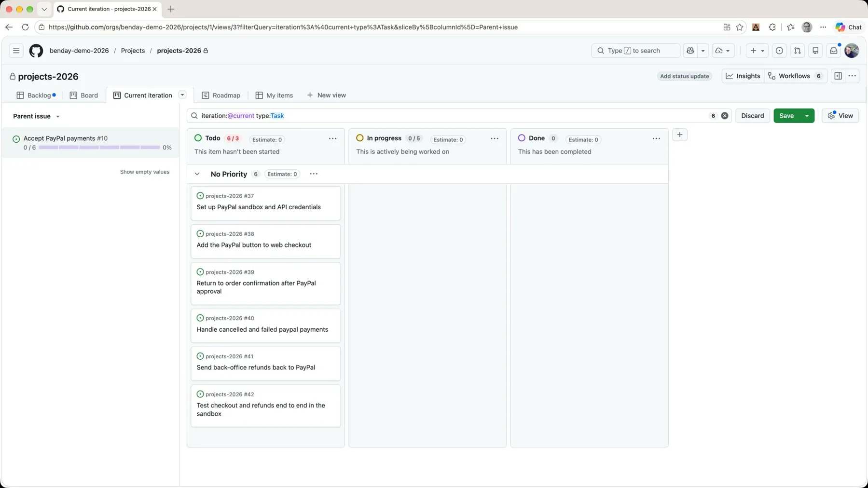The height and width of the screenshot is (488, 868).
Task: Open Done column options menu
Action: [x=656, y=139]
